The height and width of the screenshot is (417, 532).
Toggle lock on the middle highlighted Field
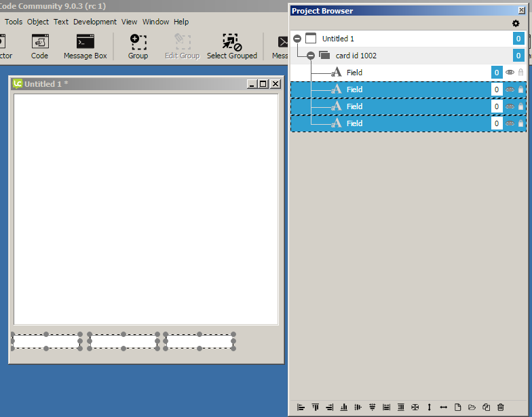(x=521, y=106)
